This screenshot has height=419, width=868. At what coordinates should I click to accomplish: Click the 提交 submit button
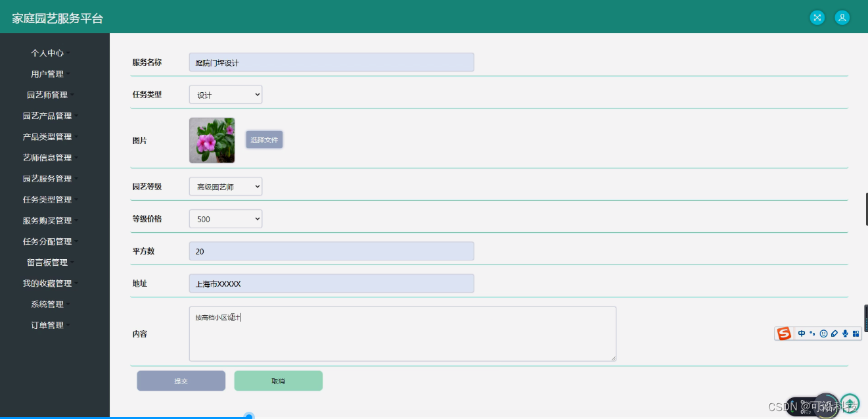(181, 381)
